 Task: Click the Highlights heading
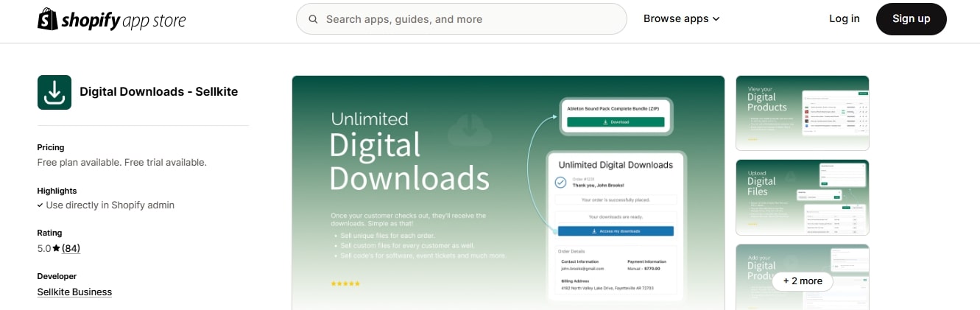point(57,191)
